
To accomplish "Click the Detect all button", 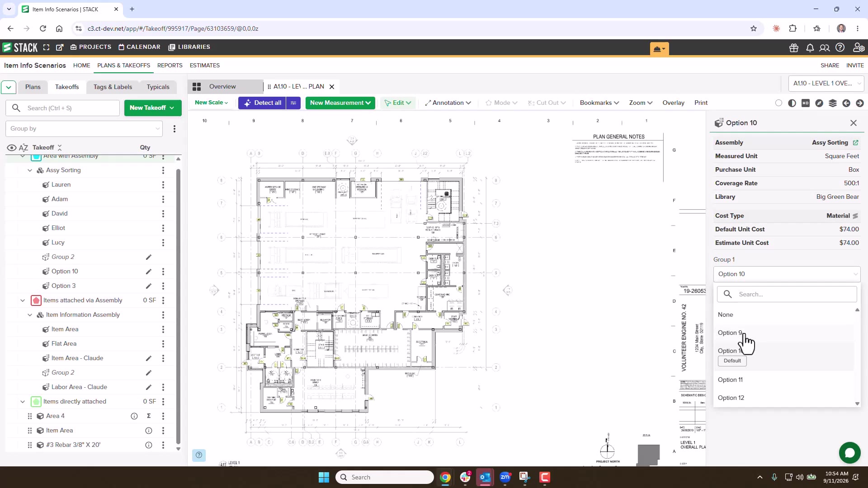I will [x=263, y=103].
